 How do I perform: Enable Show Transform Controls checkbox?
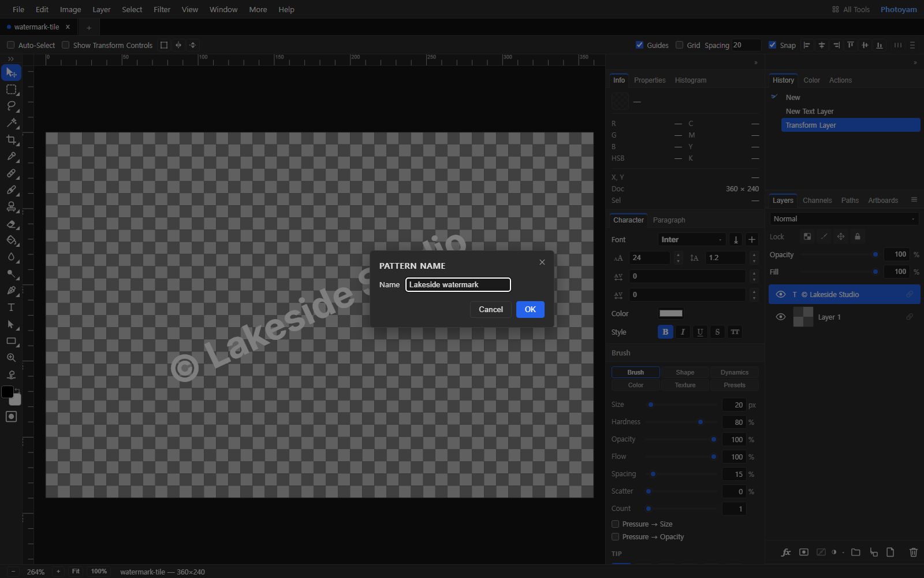click(65, 45)
